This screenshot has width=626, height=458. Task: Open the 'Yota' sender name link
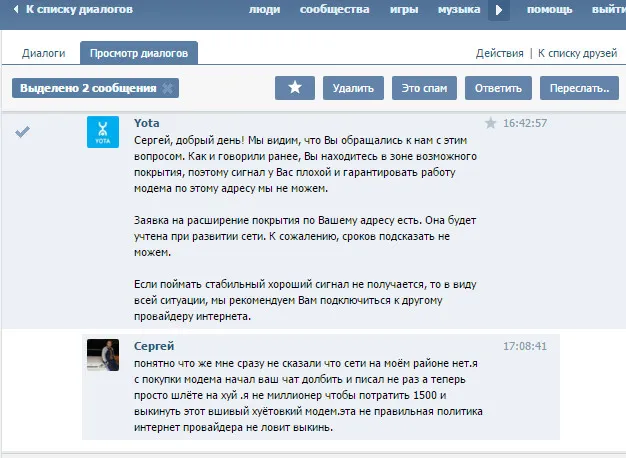tap(147, 123)
